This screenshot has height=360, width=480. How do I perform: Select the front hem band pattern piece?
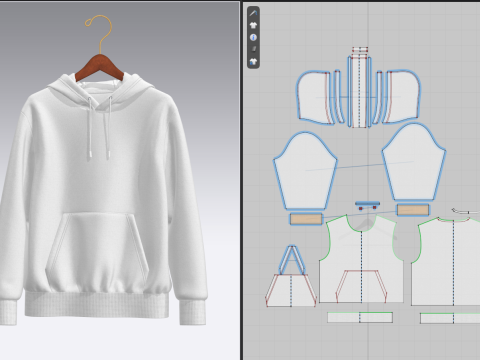click(x=360, y=317)
